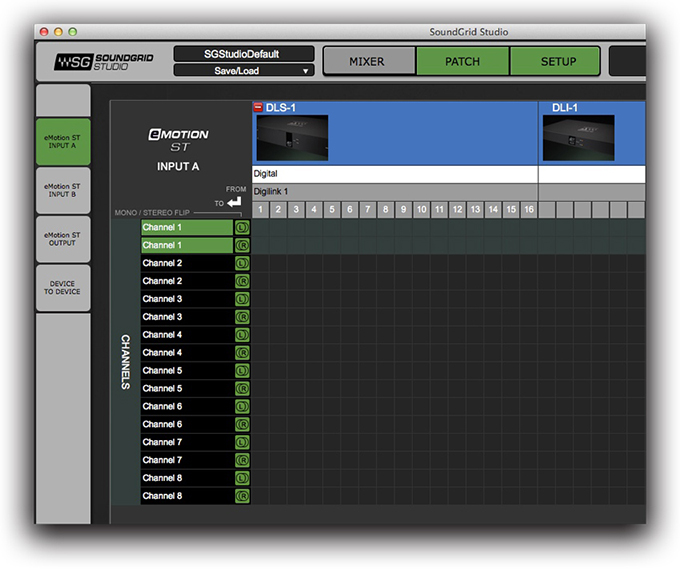
Task: Click the L flip icon for Channel 6
Action: [242, 406]
